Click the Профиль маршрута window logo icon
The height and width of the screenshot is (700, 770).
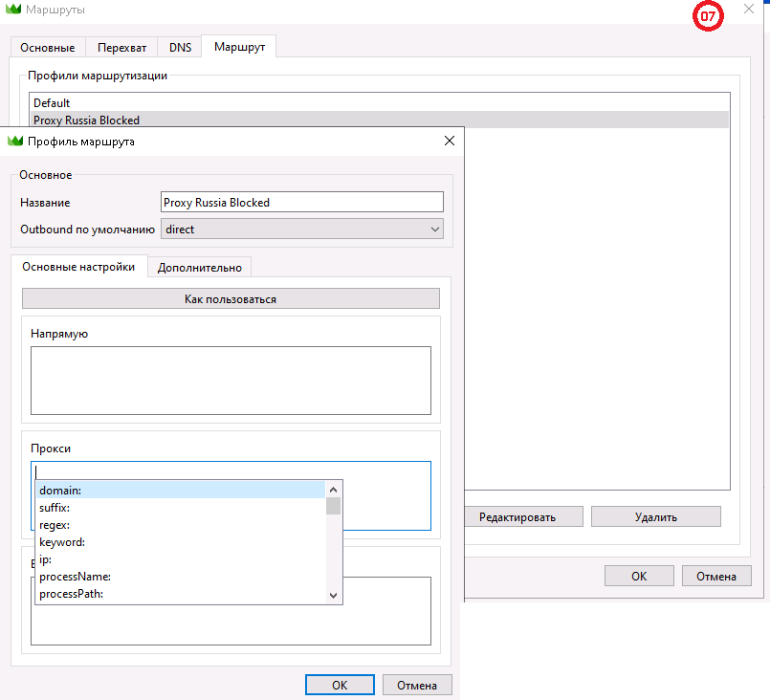(x=15, y=142)
